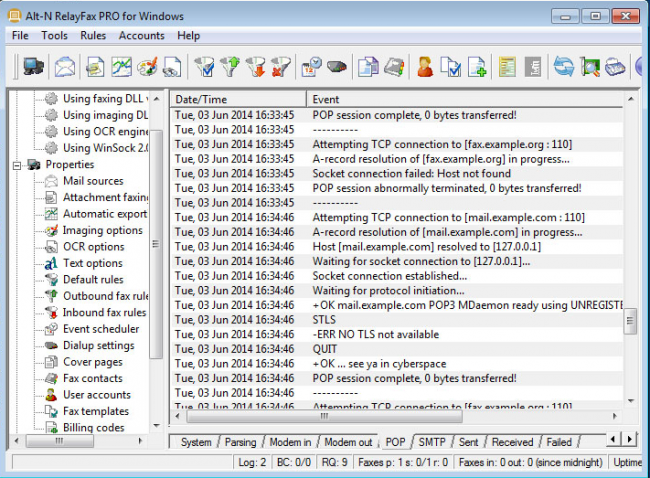This screenshot has height=478, width=650.
Task: Click the Date/Time column header
Action: 238,99
